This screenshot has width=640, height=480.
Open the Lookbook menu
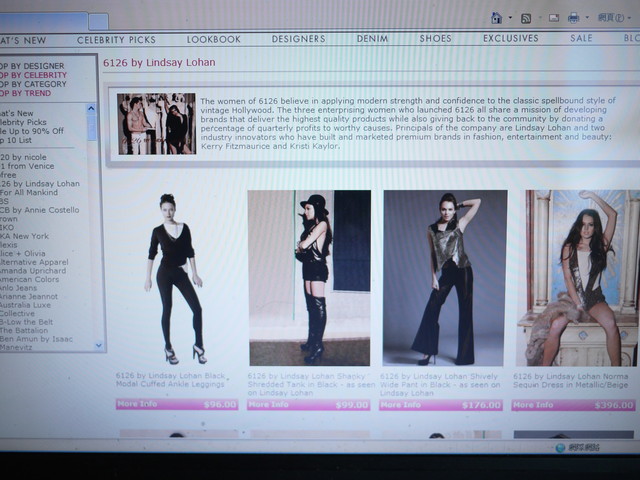coord(213,40)
